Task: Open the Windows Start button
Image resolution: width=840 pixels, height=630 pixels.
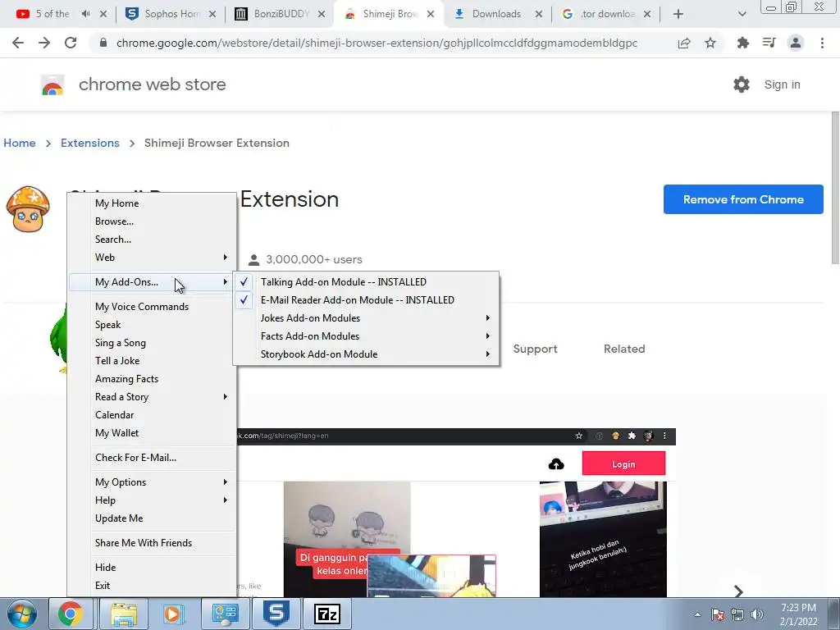Action: click(21, 614)
